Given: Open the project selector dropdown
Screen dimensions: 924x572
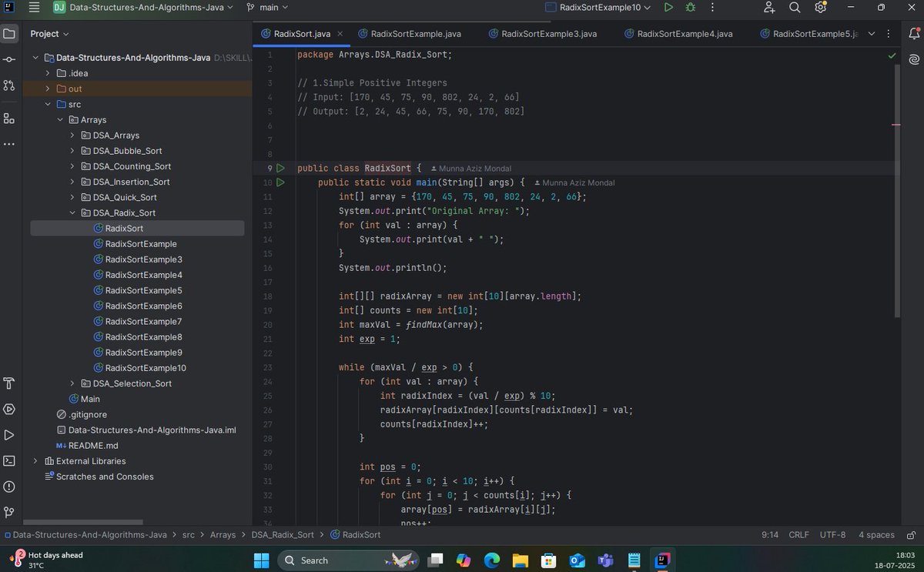Looking at the screenshot, I should (143, 8).
